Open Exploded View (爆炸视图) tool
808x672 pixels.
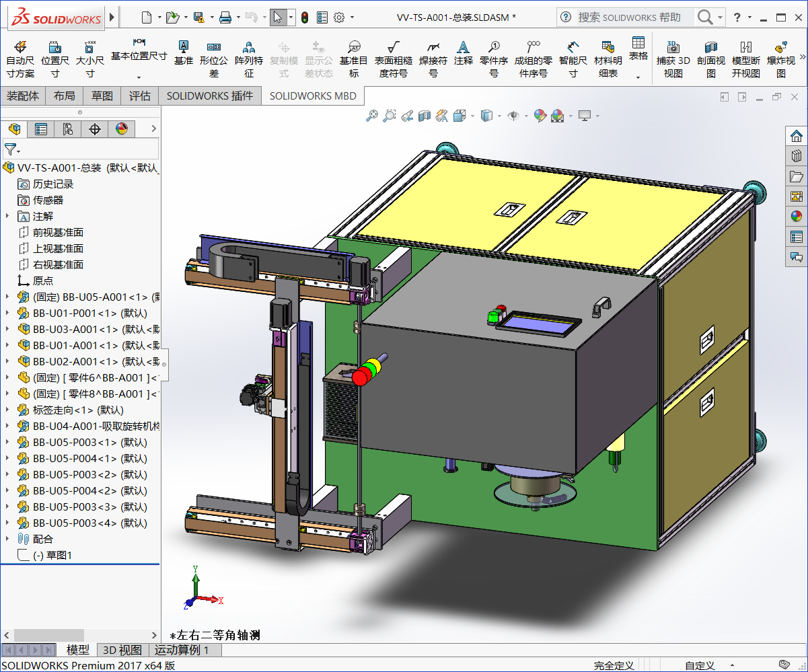point(781,58)
